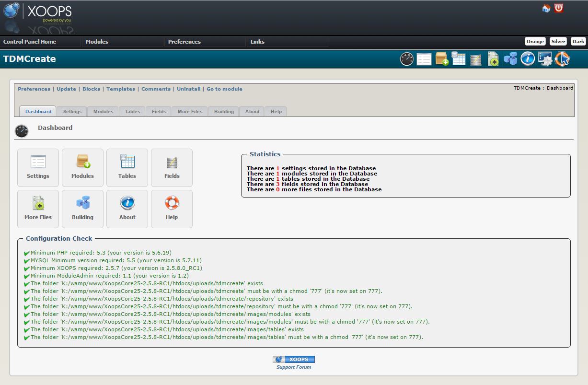Open the monitor-gear preferences icon in toolbar
588x385 pixels.
tap(545, 59)
